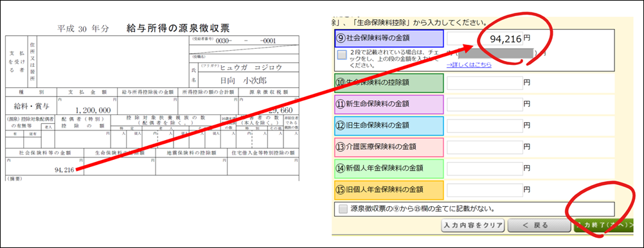Viewport: 644px width, 248px height.
Task: Click the title 給与所得の源泉徴収票
Action: click(178, 28)
